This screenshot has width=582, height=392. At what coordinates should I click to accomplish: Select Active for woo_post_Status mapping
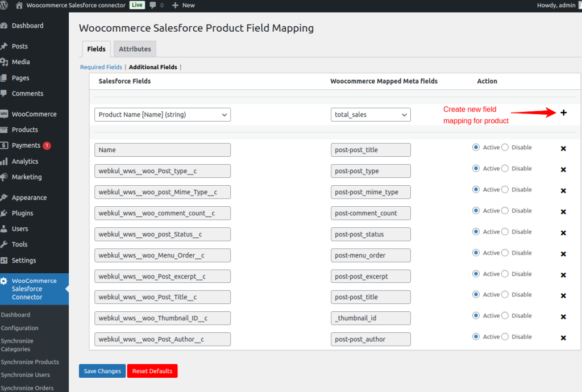point(476,232)
